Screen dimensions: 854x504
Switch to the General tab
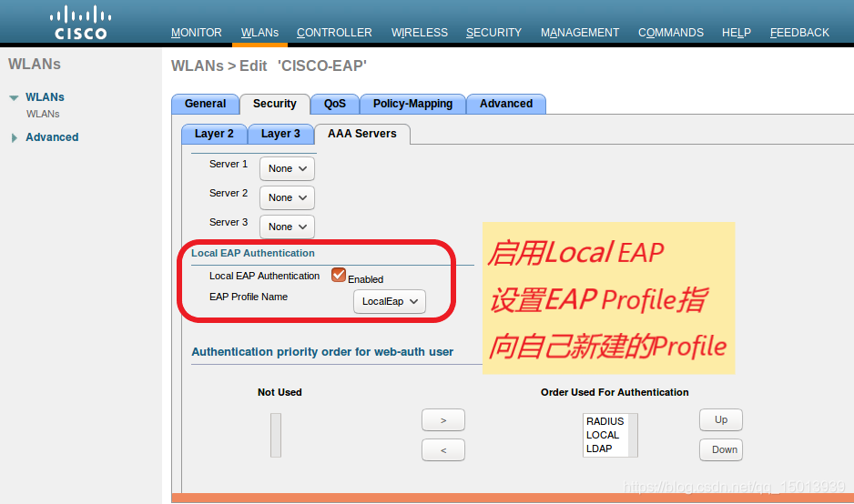206,104
